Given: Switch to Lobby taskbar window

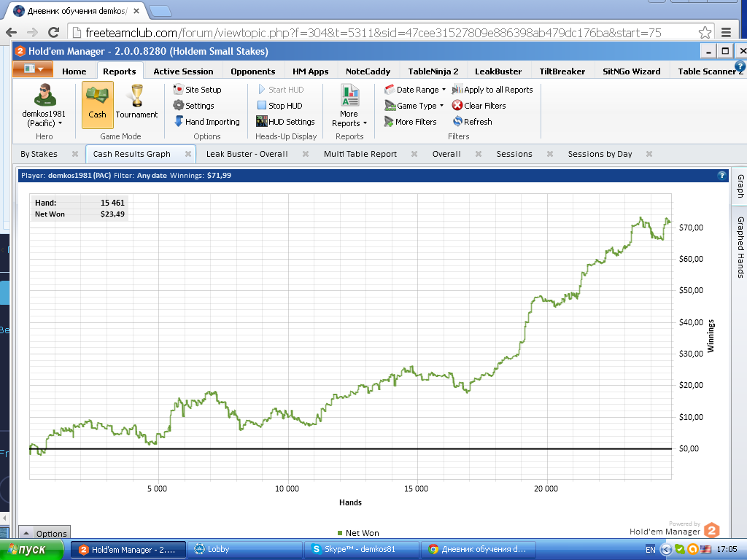Looking at the screenshot, I should tap(244, 550).
